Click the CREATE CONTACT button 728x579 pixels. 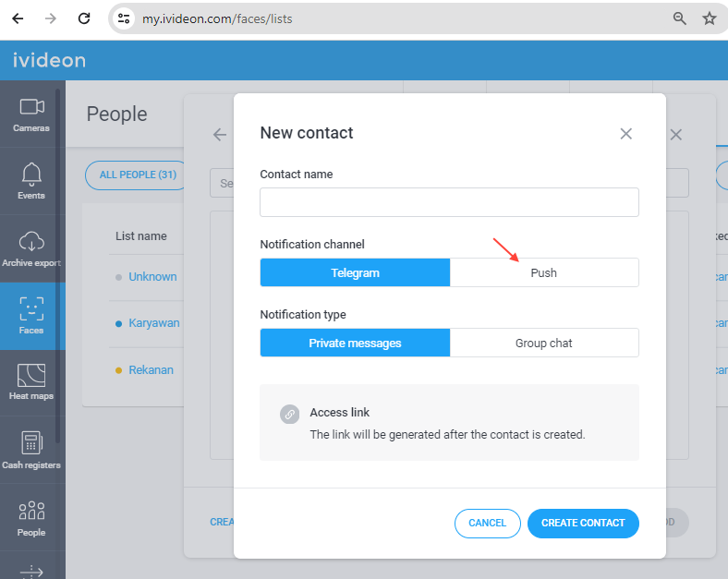click(583, 524)
